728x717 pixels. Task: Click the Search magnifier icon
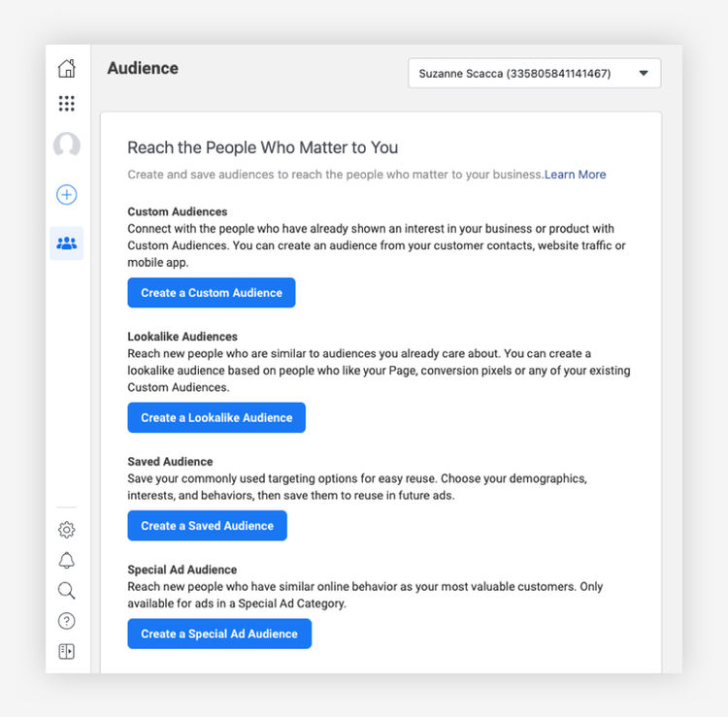(x=66, y=591)
